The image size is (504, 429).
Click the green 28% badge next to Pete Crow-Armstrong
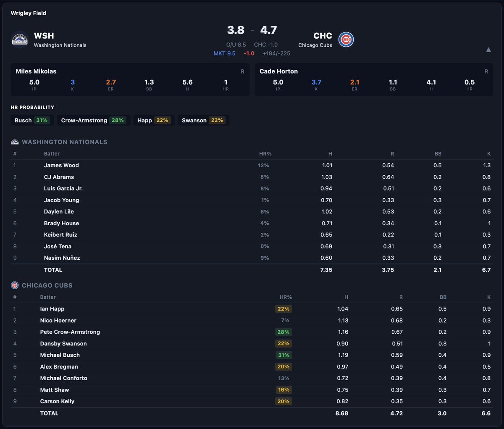click(x=283, y=332)
